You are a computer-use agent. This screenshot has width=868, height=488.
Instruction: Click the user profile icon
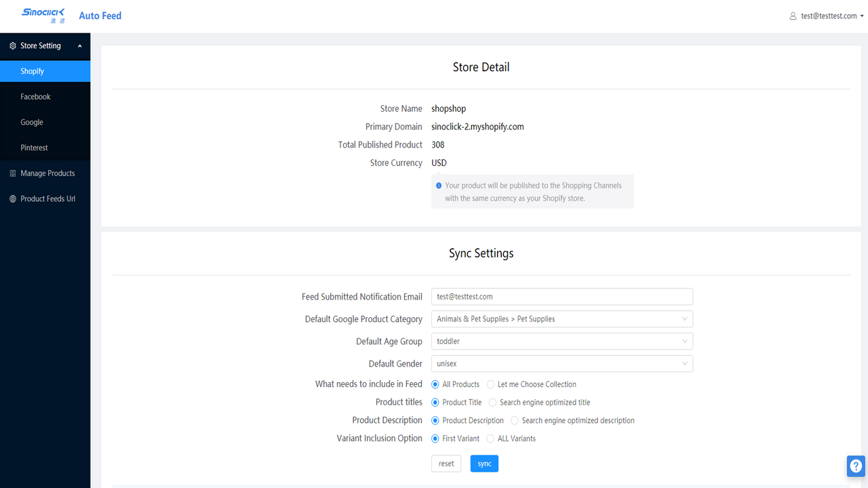click(x=793, y=16)
